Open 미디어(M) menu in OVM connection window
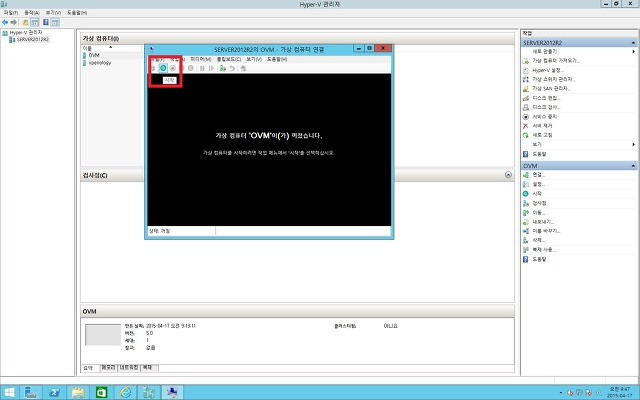The width and height of the screenshot is (640, 400). point(201,59)
